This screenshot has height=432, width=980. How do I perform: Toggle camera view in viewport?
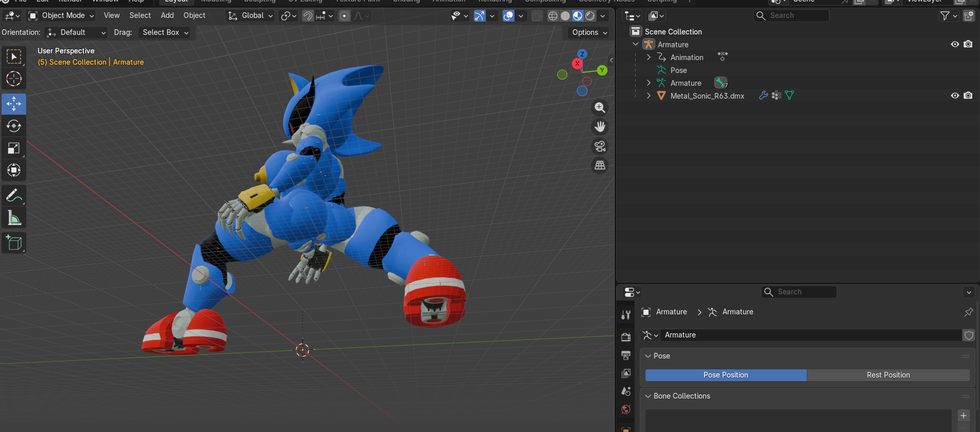click(600, 146)
